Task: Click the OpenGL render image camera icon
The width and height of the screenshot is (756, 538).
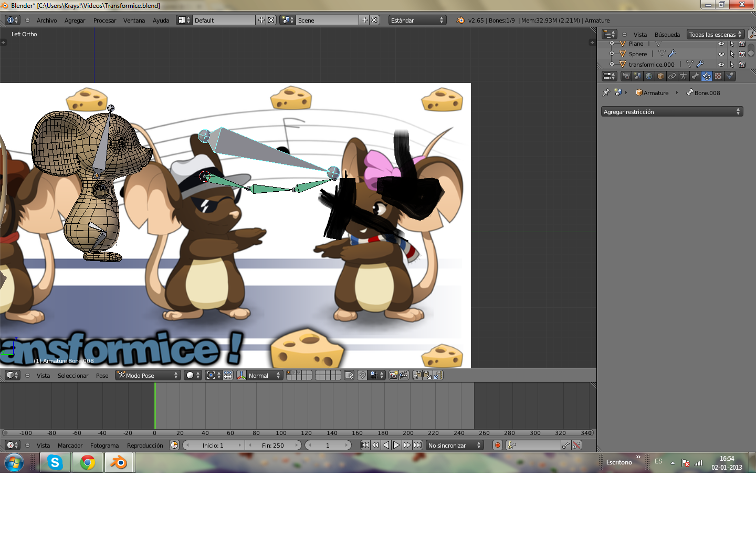Action: pyautogui.click(x=393, y=375)
